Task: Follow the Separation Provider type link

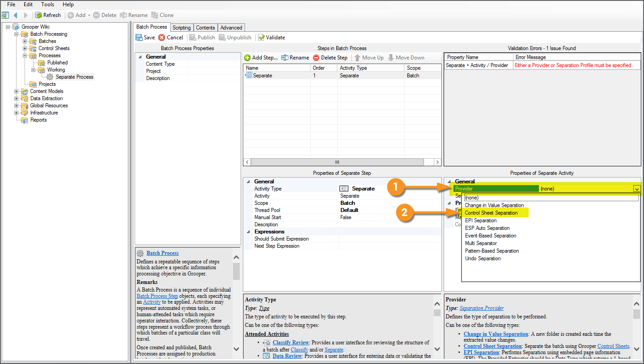Action: (x=482, y=308)
